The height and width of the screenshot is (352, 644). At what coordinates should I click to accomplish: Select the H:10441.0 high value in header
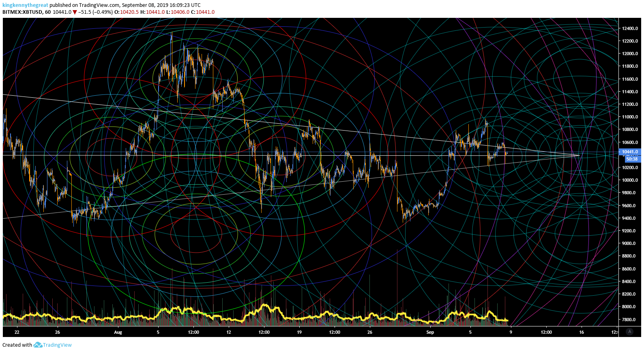[152, 12]
